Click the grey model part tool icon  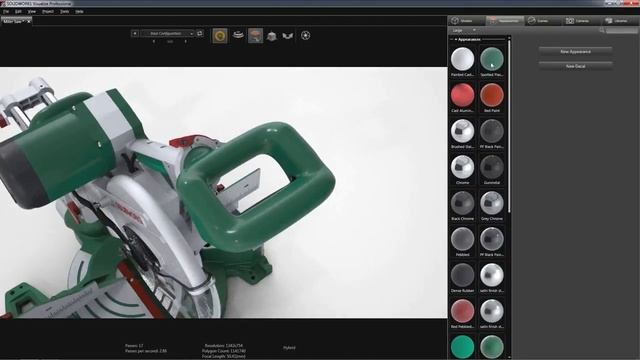pos(271,36)
